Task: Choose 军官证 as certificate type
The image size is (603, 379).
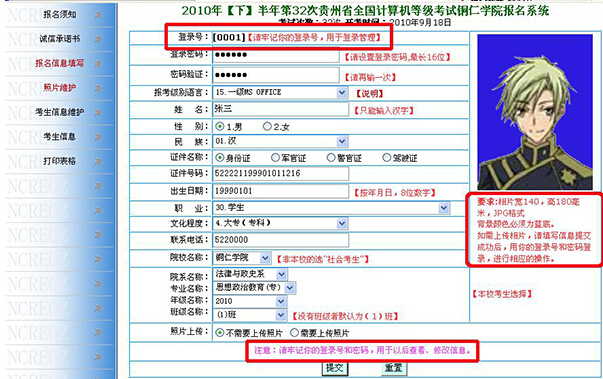Action: [x=275, y=158]
